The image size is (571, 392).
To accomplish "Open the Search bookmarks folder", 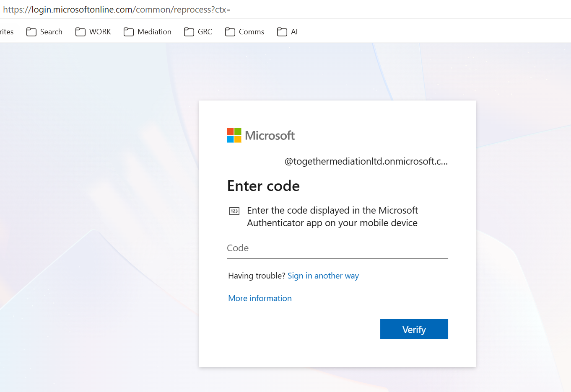I will (44, 32).
